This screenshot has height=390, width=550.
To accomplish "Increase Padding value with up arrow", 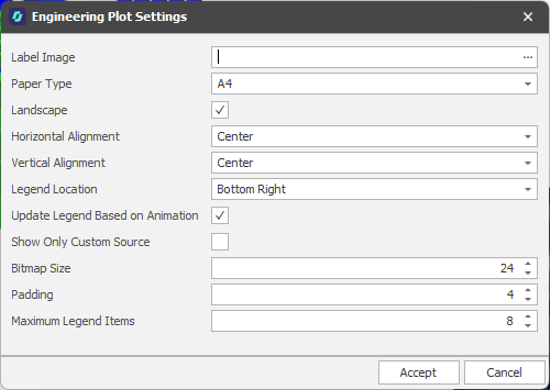I will click(528, 290).
